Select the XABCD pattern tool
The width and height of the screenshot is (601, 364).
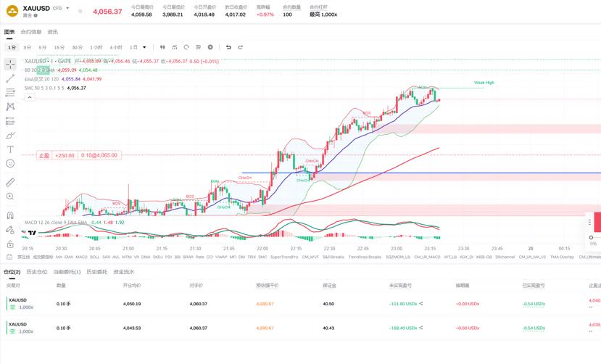pos(10,107)
